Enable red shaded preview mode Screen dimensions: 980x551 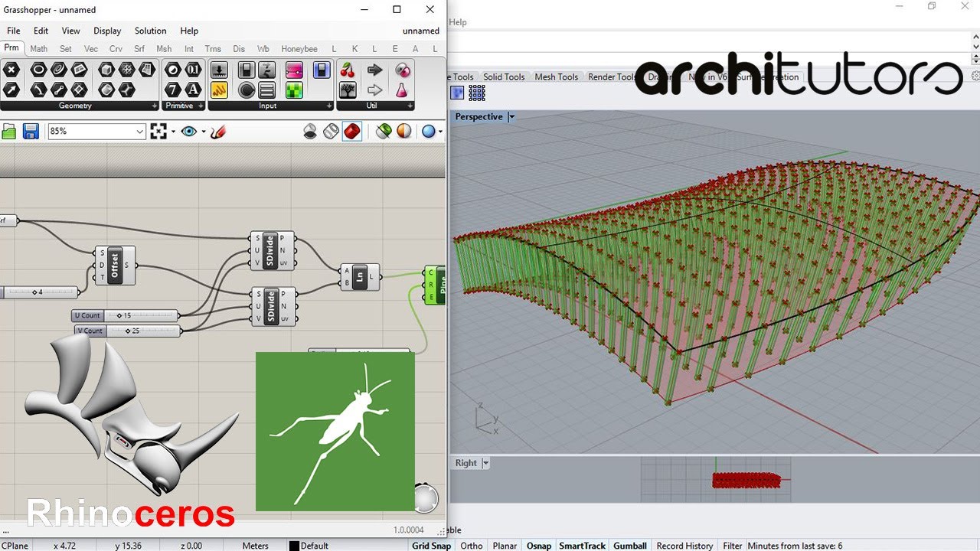point(351,132)
